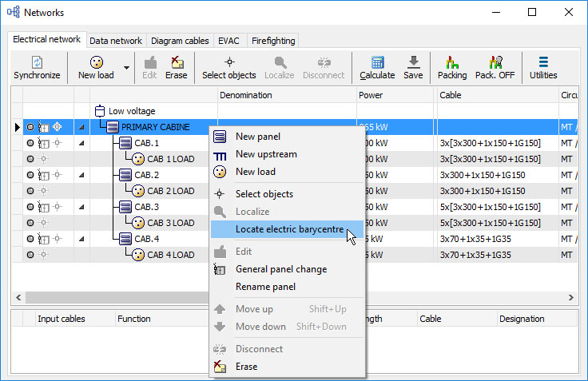Viewport: 588px width, 381px height.
Task: Open the Utilities menu icon
Action: tap(543, 62)
